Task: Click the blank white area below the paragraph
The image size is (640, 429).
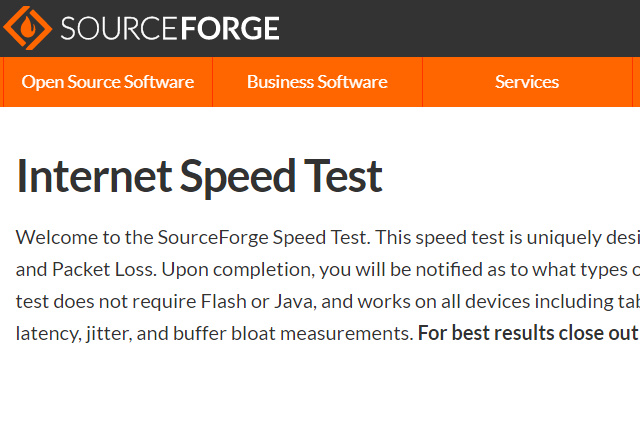Action: 320,390
